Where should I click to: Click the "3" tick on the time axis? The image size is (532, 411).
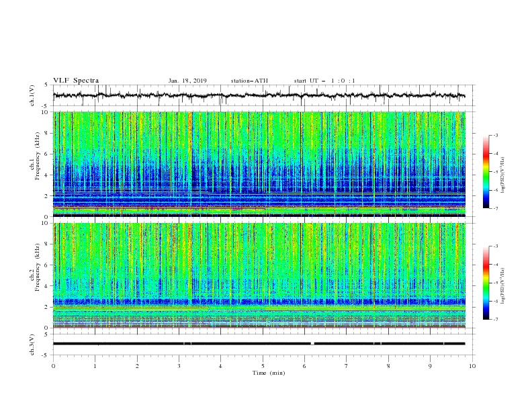point(179,366)
